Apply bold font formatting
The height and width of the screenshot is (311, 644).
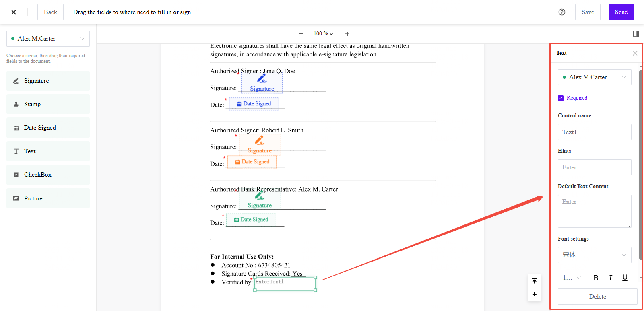pyautogui.click(x=596, y=278)
